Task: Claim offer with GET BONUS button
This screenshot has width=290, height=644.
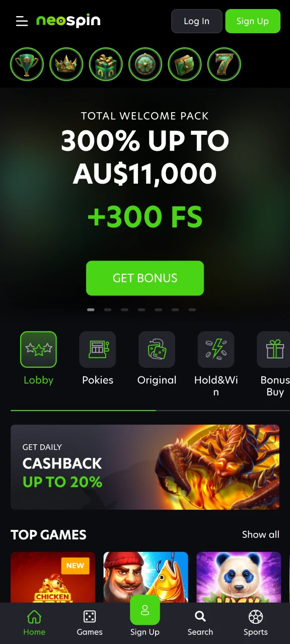Action: click(145, 278)
